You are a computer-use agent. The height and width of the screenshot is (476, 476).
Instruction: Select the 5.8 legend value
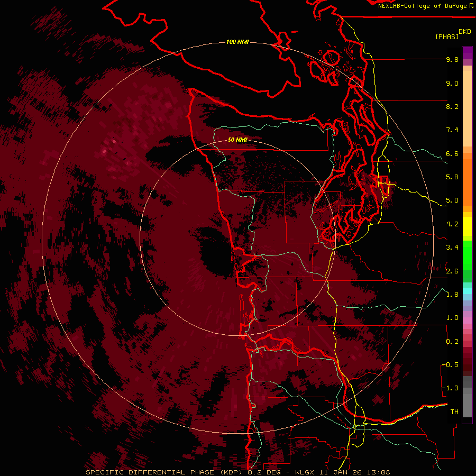coord(452,177)
